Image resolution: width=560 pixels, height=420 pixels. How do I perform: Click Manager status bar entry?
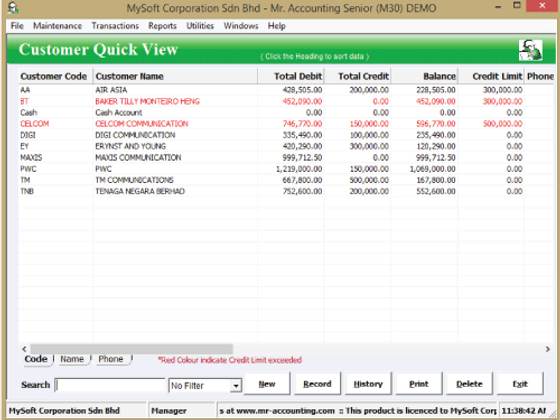coord(181,411)
